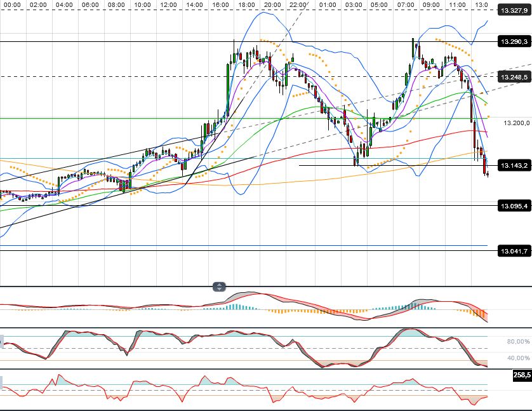The image size is (532, 411).
Task: Click the 40,00% stochastic level label
Action: pos(518,358)
